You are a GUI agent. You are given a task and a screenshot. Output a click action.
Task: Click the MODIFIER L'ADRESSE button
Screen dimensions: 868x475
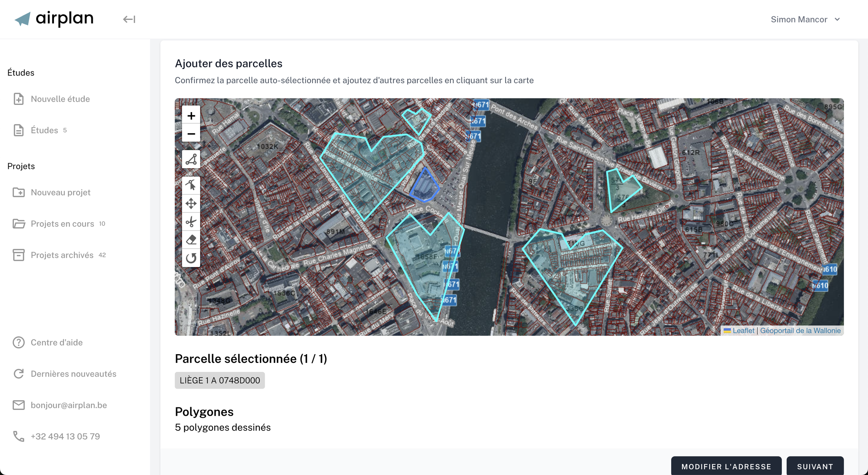point(726,466)
